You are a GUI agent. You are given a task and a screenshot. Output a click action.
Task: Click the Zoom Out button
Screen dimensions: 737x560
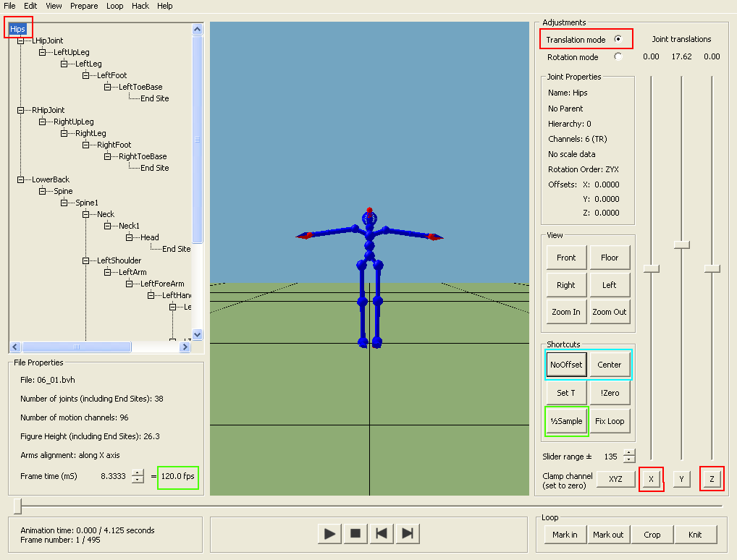coord(610,312)
